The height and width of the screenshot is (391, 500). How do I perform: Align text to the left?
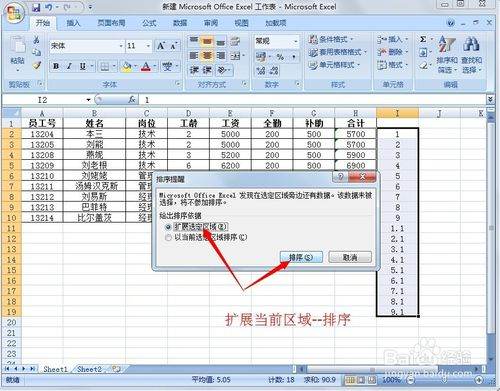click(194, 55)
